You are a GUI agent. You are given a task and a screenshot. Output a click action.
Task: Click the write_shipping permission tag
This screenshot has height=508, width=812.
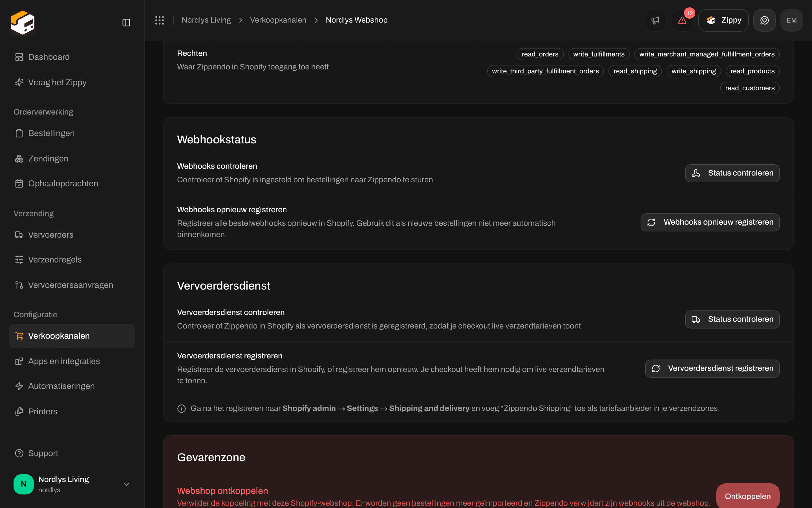click(x=694, y=71)
